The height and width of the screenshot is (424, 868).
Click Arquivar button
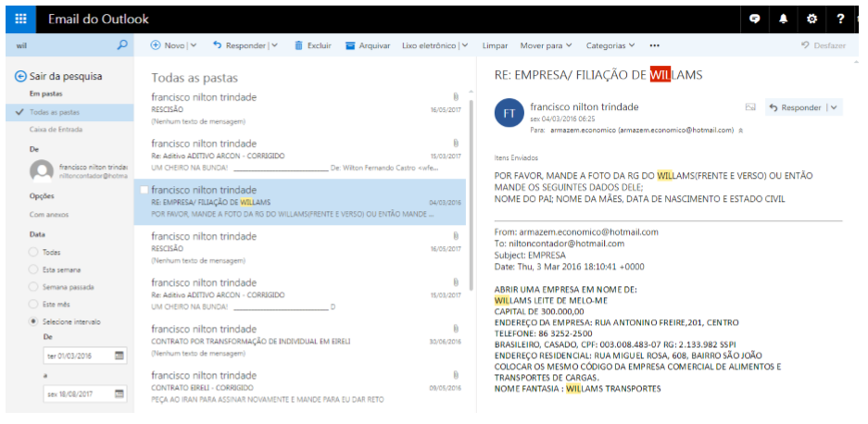(x=368, y=45)
